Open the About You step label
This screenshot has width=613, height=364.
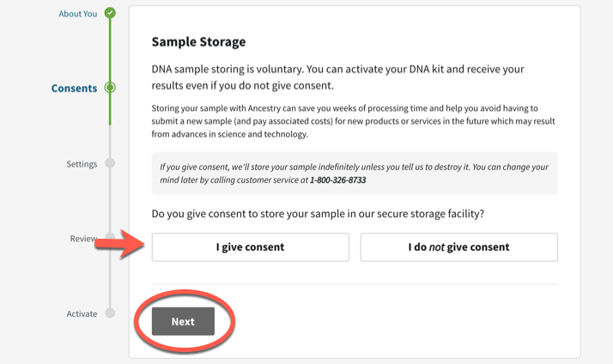(78, 14)
